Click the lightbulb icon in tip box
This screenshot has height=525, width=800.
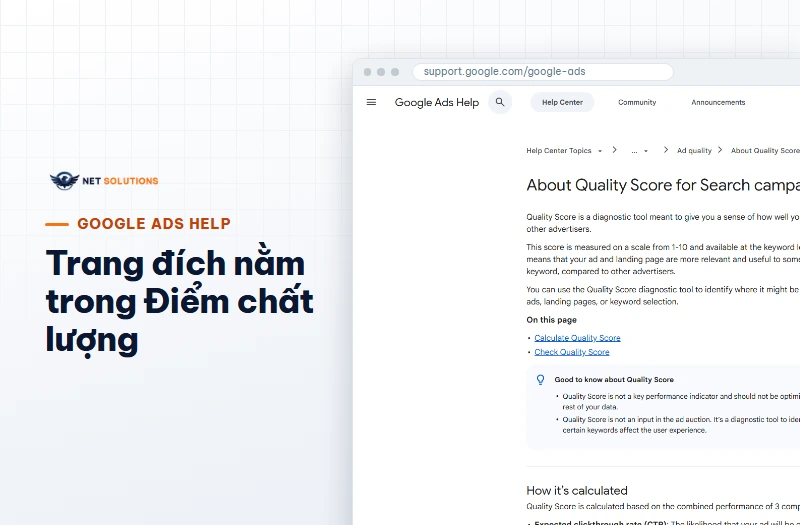pos(540,380)
